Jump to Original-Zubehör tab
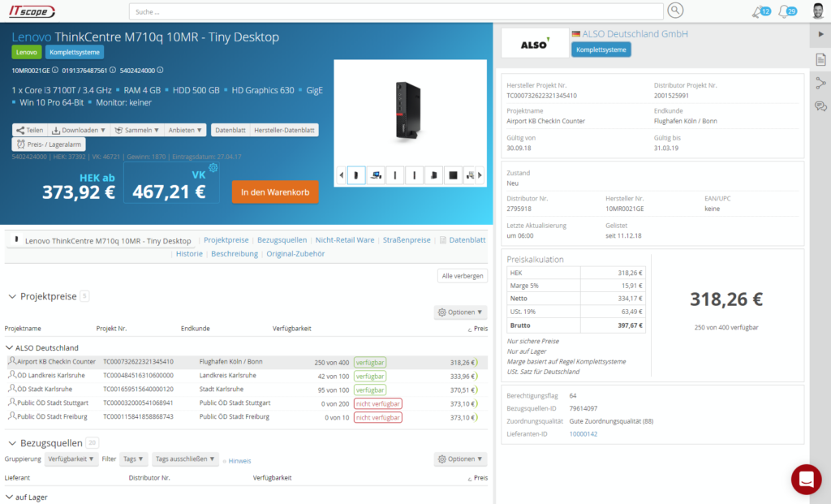Image resolution: width=831 pixels, height=504 pixels. [x=295, y=254]
